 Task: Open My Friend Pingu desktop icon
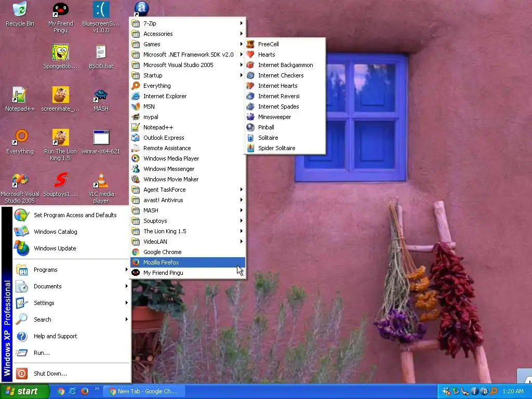[60, 18]
